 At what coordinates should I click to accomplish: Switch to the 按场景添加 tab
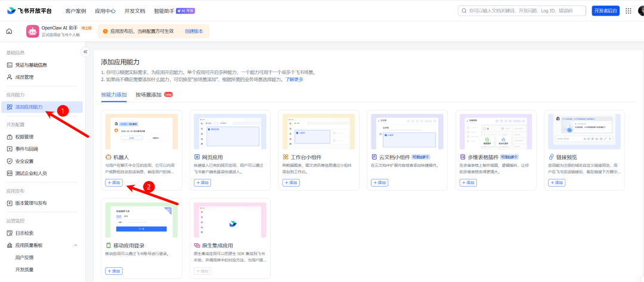[148, 95]
